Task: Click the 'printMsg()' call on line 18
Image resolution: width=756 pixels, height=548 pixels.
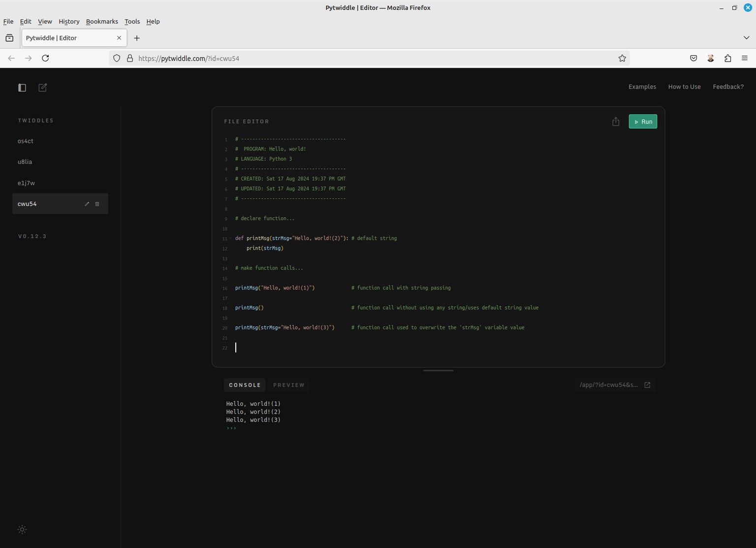Action: tap(250, 308)
